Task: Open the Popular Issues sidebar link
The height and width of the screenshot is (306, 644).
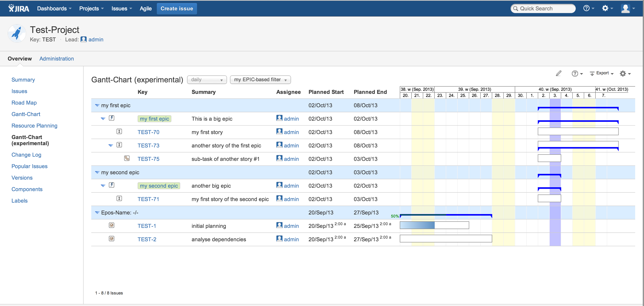Action: click(x=29, y=166)
